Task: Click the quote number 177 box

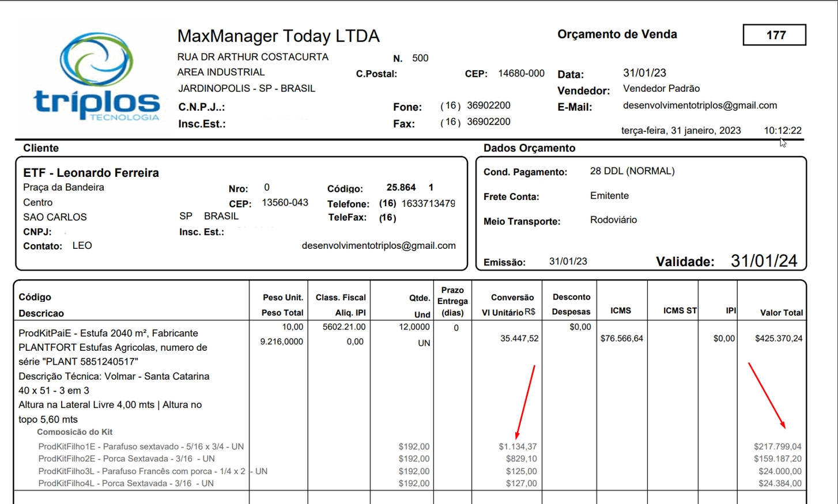Action: pyautogui.click(x=775, y=35)
